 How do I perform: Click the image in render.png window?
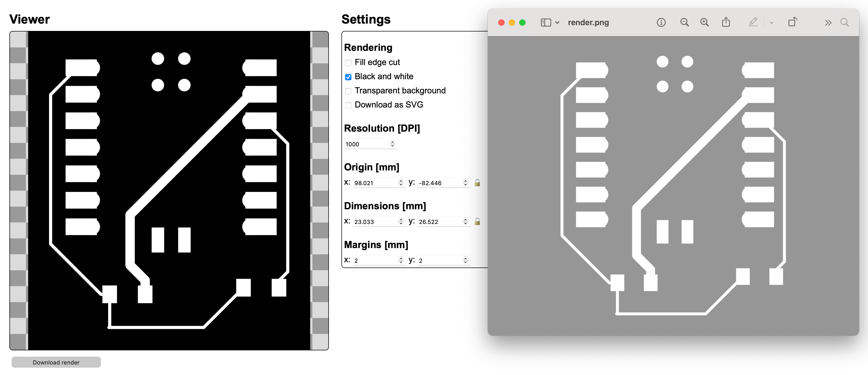pyautogui.click(x=673, y=186)
